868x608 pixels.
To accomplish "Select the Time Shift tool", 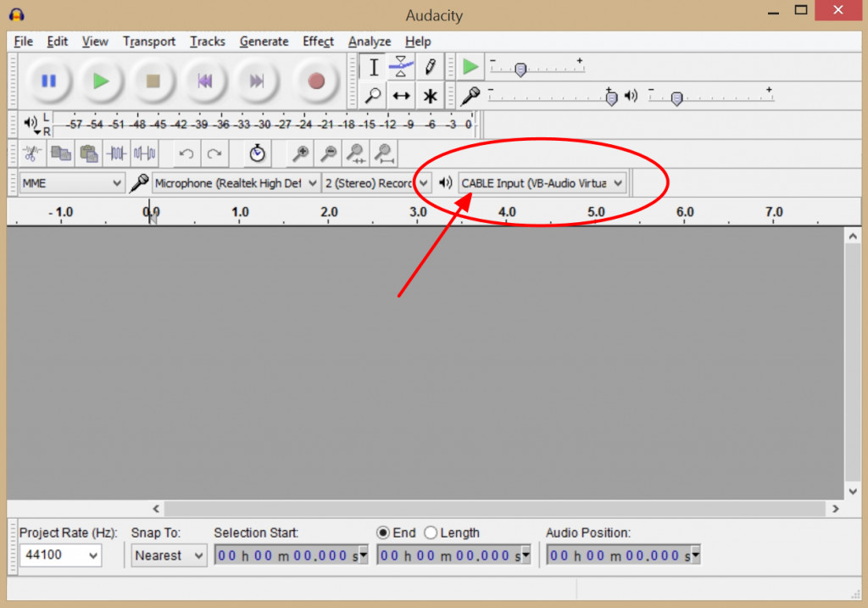I will click(401, 95).
